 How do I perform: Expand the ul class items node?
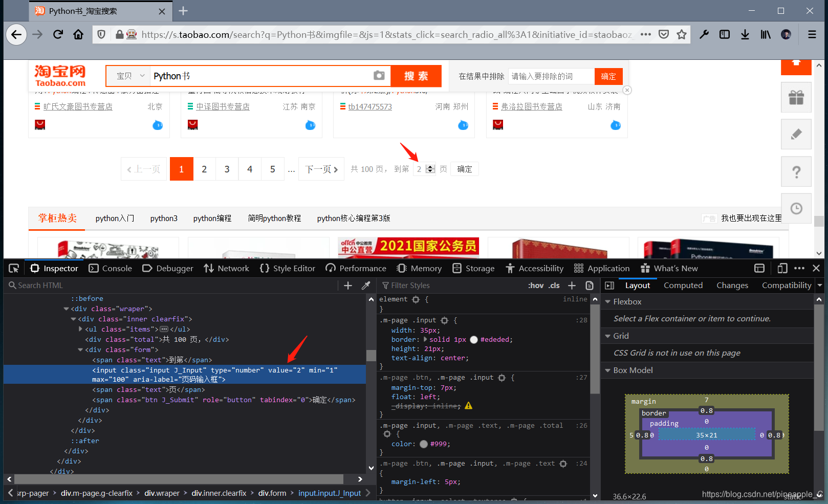81,329
